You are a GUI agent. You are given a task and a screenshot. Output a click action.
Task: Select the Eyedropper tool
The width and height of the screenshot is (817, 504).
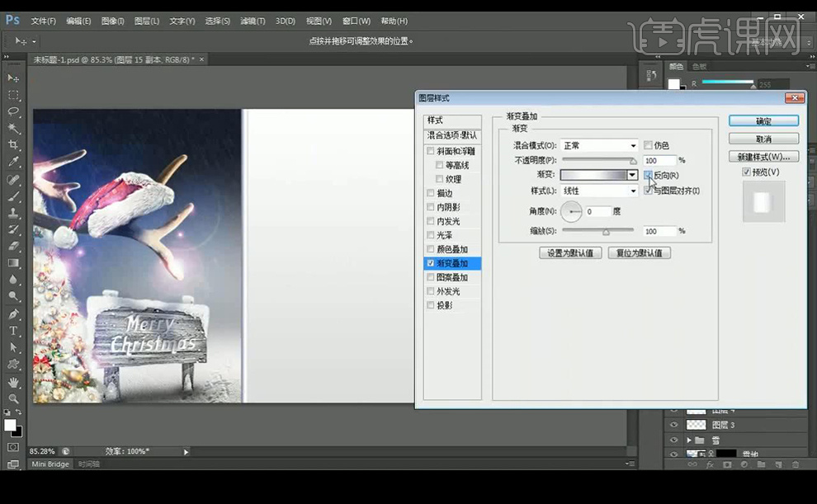[13, 162]
